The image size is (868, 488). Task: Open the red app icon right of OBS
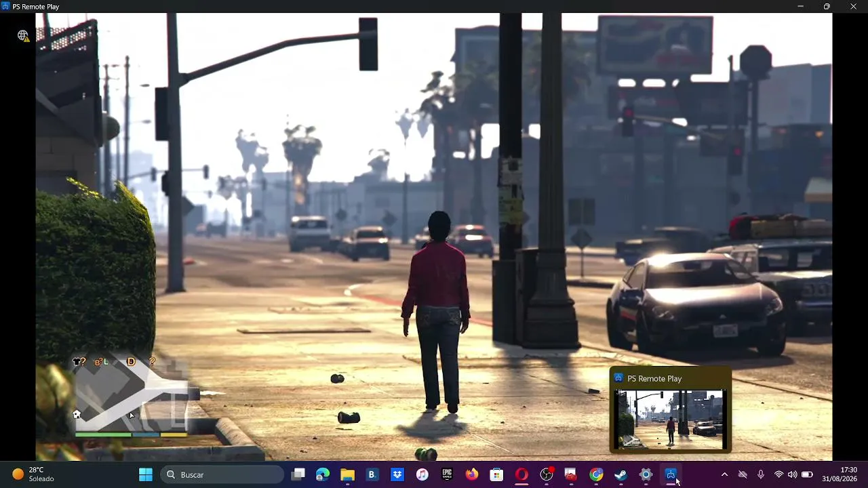[571, 474]
